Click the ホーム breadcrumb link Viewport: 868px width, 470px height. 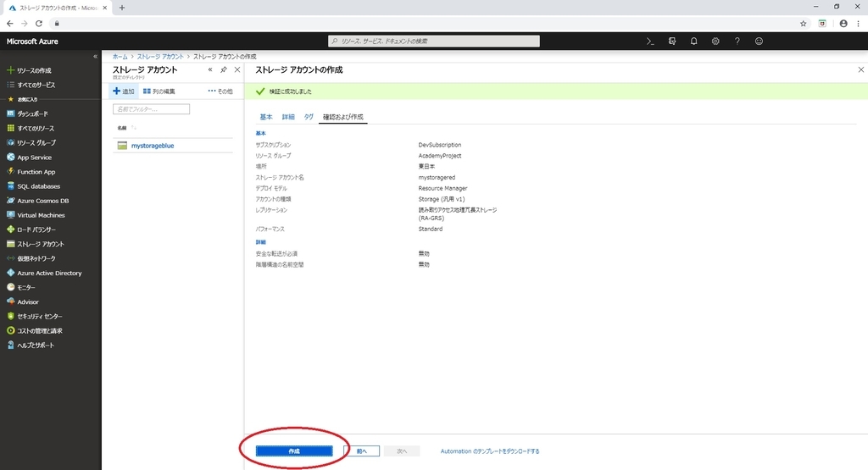(120, 57)
